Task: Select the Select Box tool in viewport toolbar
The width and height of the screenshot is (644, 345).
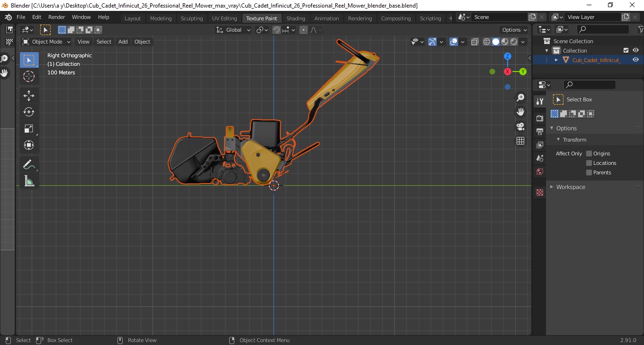Action: click(29, 60)
